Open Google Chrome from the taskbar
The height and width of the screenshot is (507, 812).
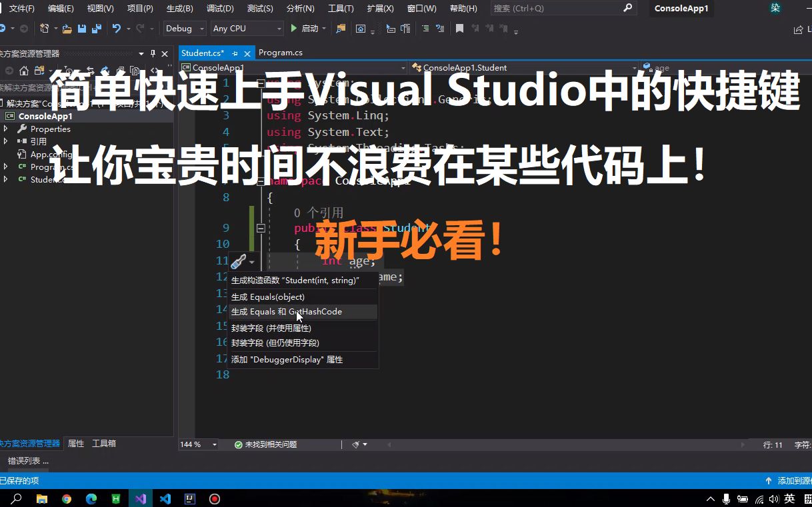66,498
